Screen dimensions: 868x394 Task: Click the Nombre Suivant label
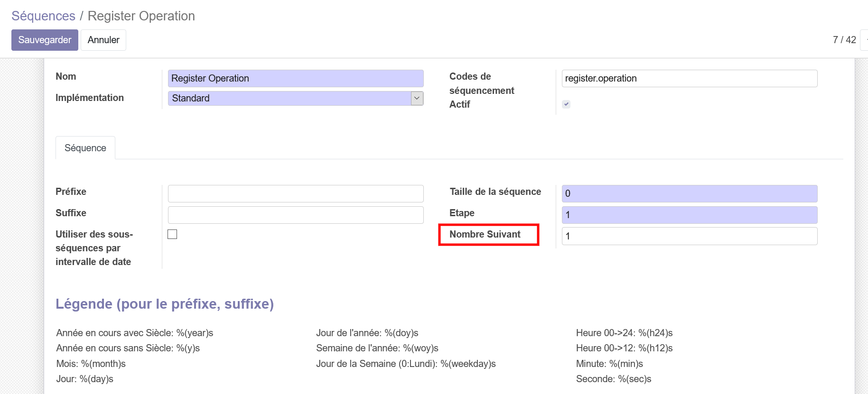coord(485,234)
